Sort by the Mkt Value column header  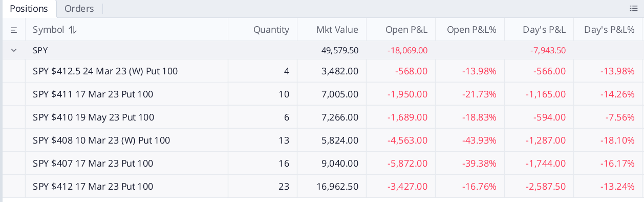[x=337, y=30]
